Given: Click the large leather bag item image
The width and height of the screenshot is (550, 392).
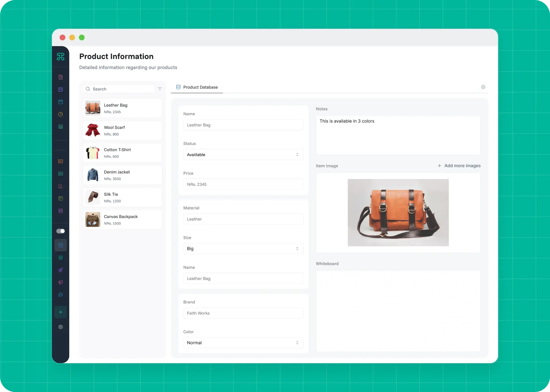Looking at the screenshot, I should pos(398,213).
